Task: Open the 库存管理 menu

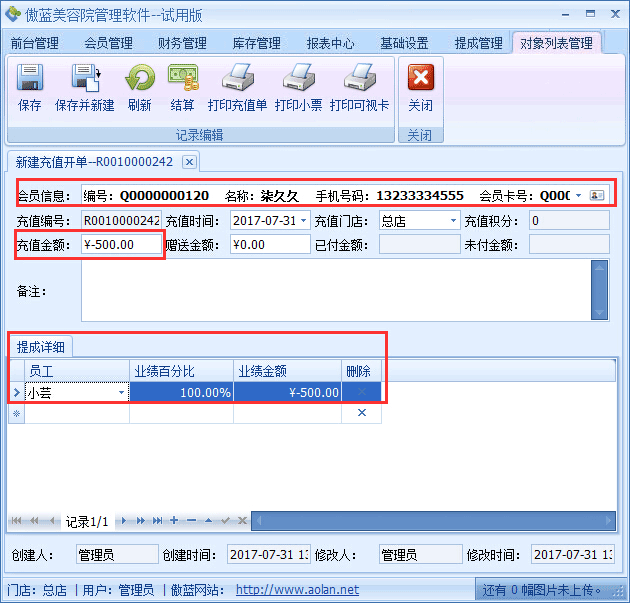Action: [x=256, y=43]
